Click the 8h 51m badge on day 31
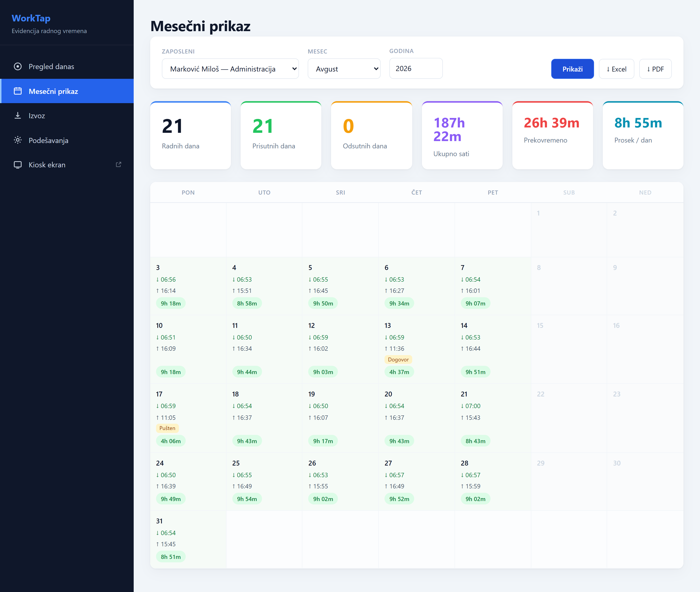700x592 pixels. point(170,557)
